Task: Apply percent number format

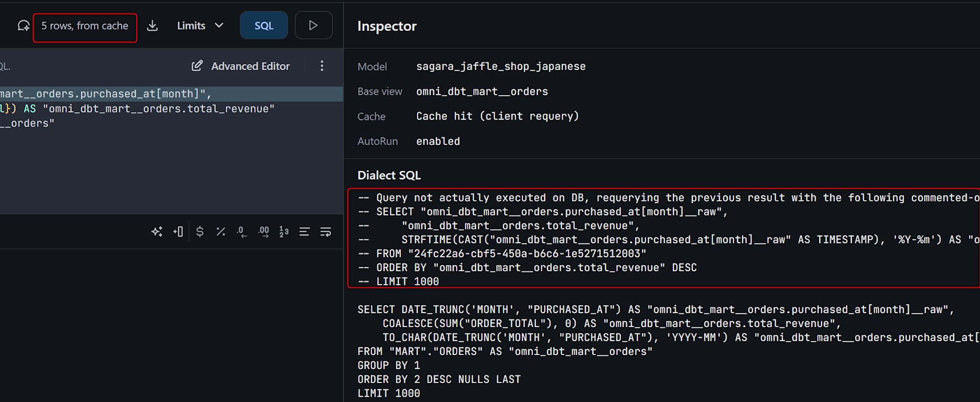Action: tap(221, 232)
